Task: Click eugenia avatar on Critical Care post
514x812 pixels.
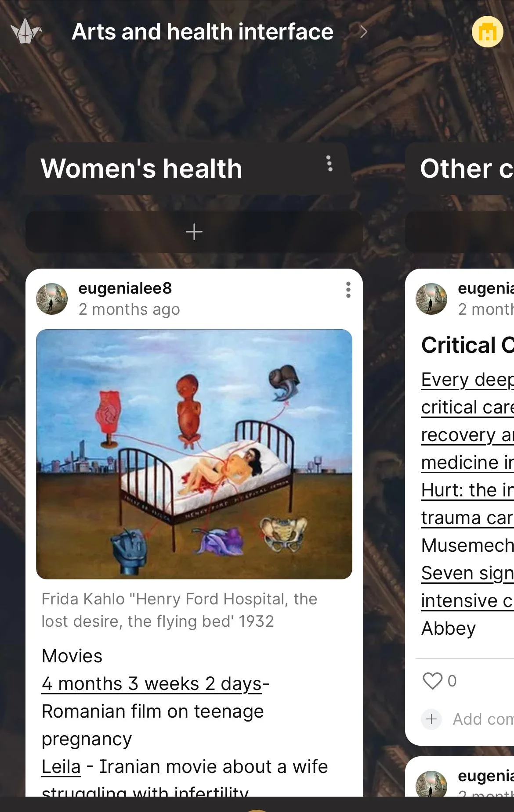Action: 431,299
